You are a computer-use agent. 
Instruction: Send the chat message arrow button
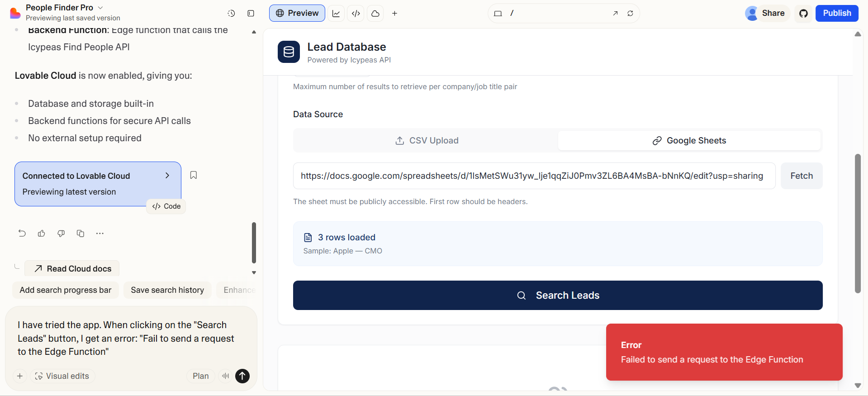pos(242,376)
